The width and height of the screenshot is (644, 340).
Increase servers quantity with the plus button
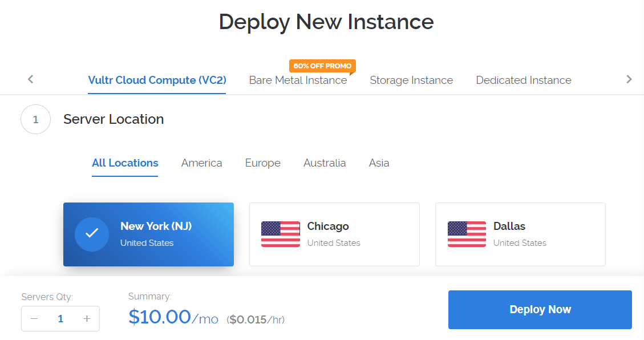click(x=87, y=319)
